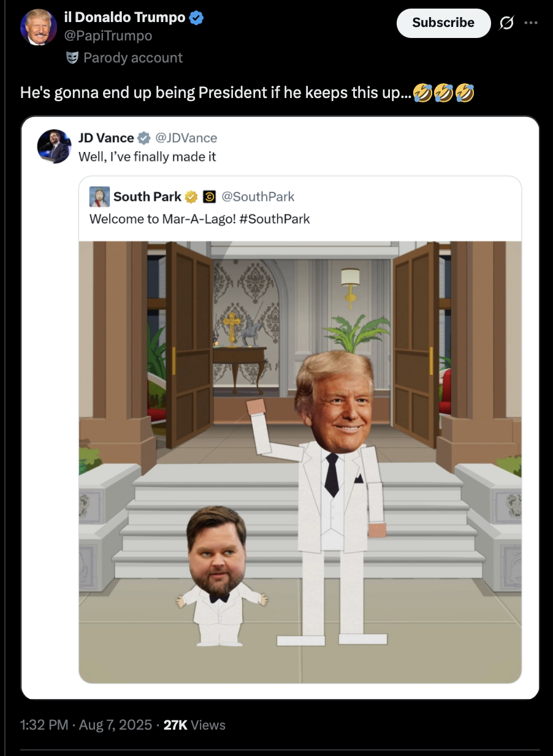Click JD Vance's profile avatar
The height and width of the screenshot is (756, 553).
(54, 146)
